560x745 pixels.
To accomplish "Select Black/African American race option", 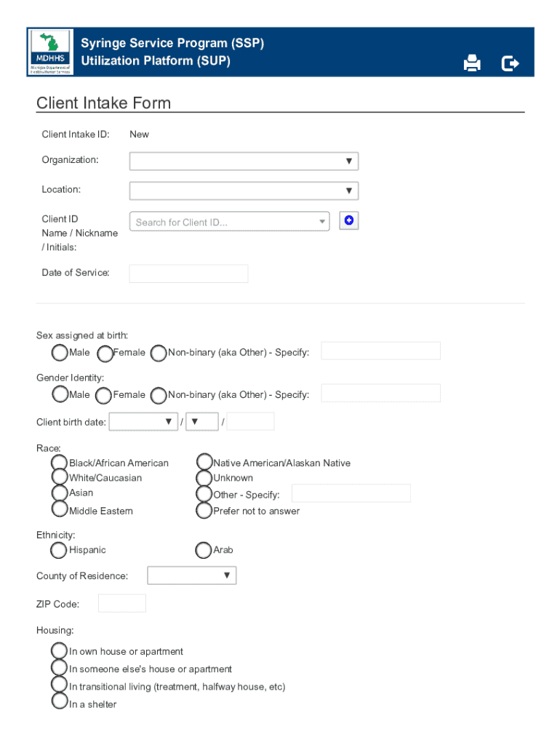I will coord(59,463).
